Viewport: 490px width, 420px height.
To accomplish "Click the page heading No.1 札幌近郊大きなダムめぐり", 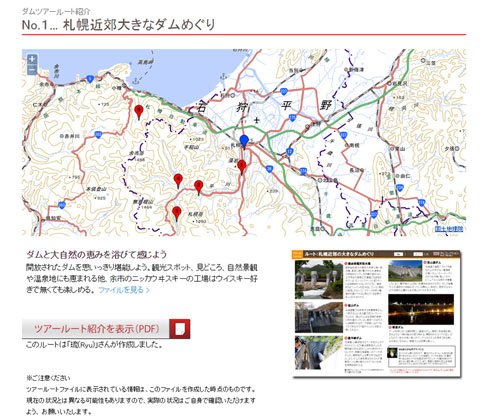I will click(x=119, y=25).
